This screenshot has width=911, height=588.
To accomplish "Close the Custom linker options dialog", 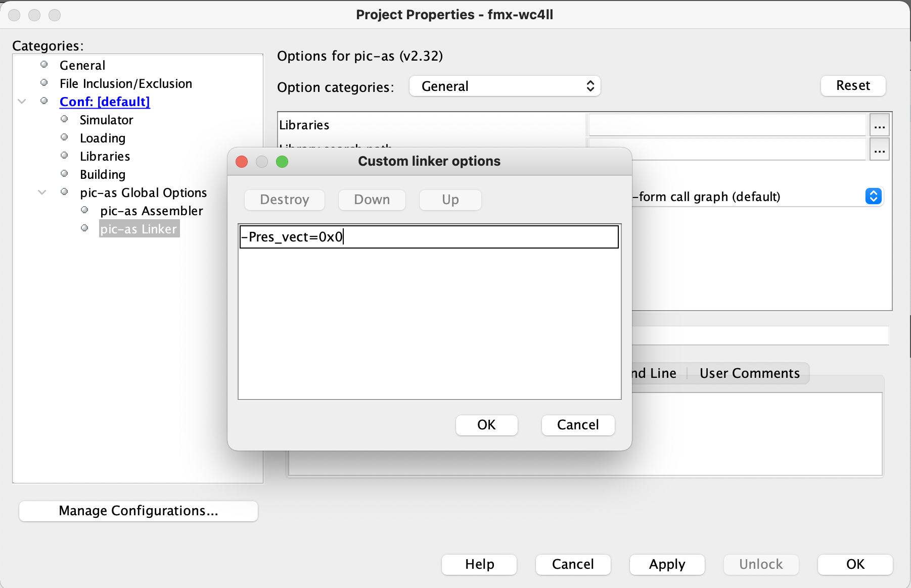I will [x=242, y=162].
